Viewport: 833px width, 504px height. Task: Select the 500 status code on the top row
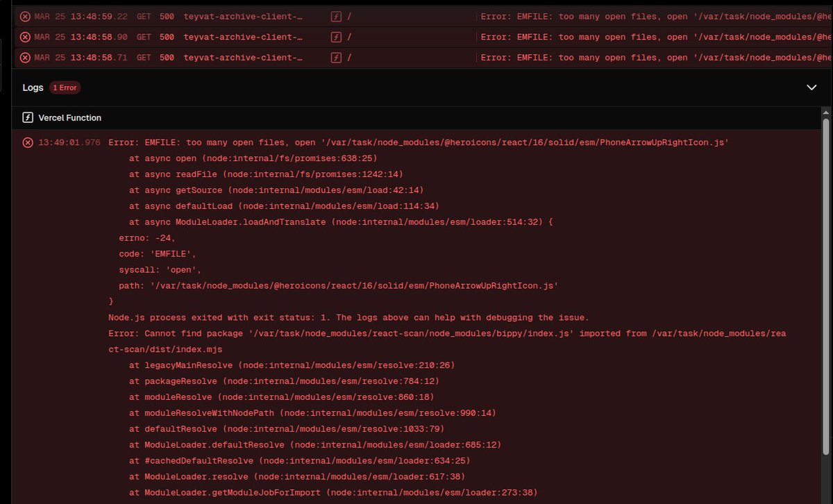click(x=169, y=16)
